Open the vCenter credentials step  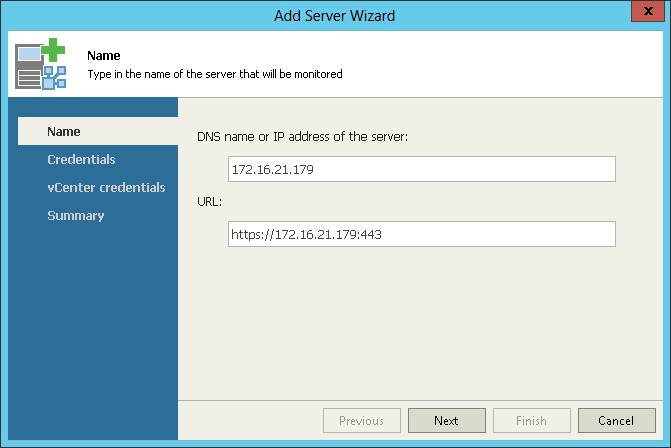(x=106, y=187)
